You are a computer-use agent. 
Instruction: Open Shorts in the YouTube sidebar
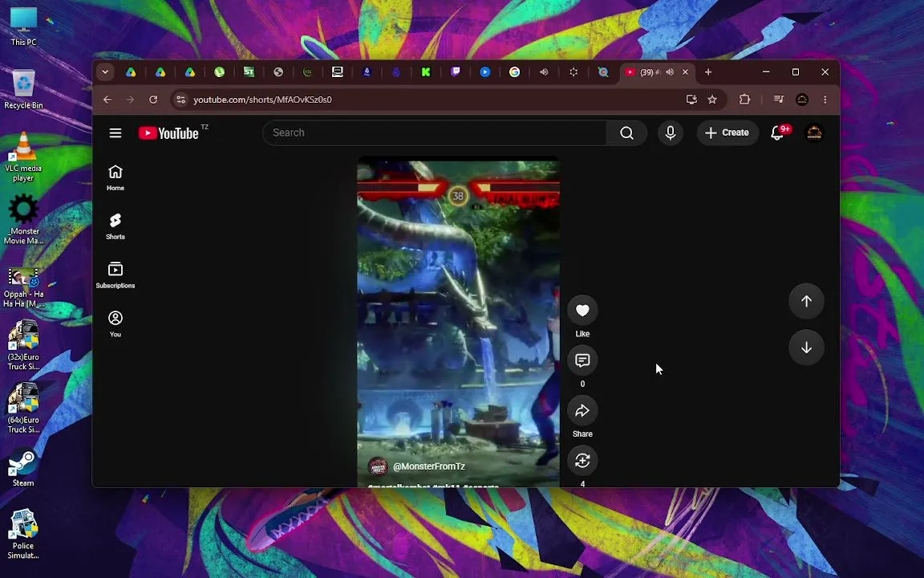(x=115, y=226)
